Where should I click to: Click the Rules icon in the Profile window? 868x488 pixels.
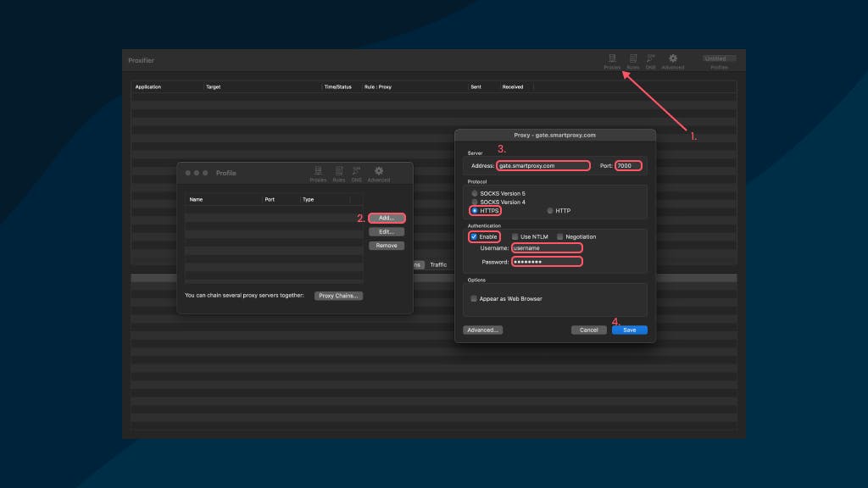(339, 175)
